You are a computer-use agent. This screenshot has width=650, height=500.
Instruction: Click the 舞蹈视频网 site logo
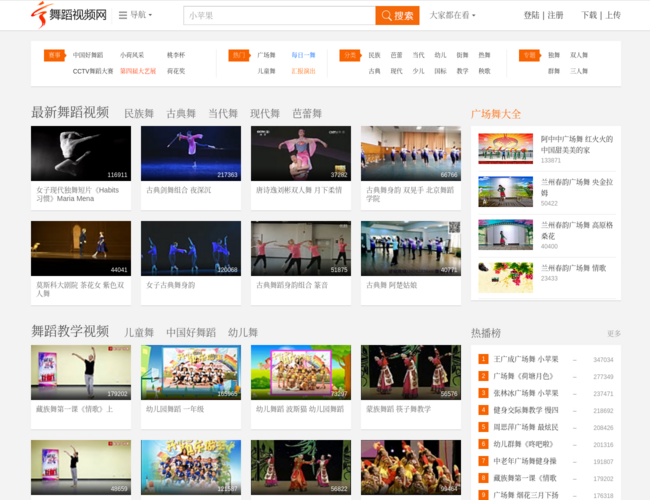click(x=68, y=15)
